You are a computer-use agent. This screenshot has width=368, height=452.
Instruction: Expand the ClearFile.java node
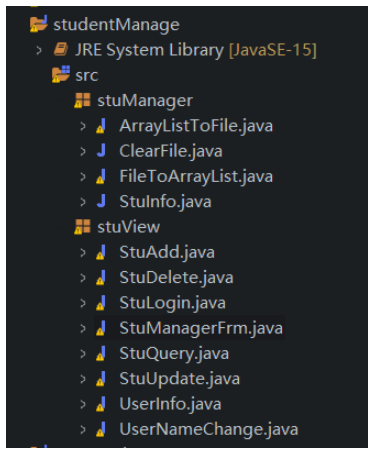83,151
